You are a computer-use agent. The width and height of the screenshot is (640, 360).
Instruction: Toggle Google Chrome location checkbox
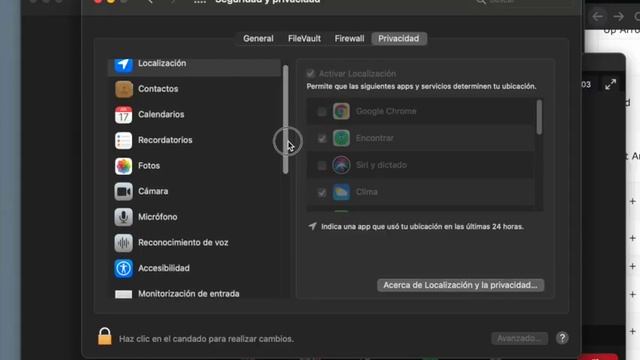(322, 111)
